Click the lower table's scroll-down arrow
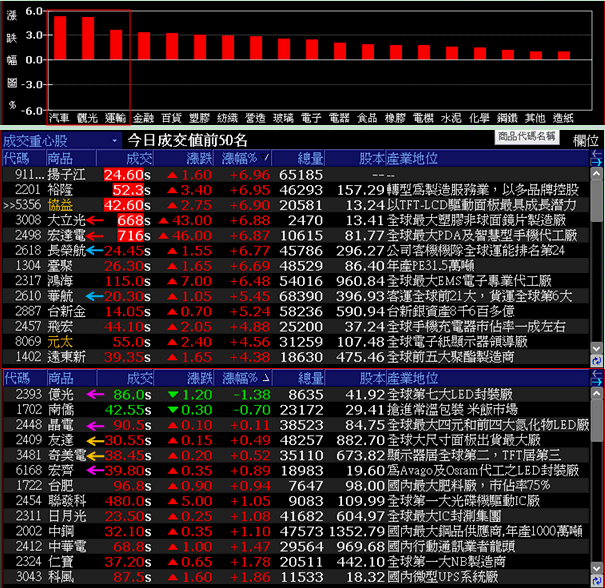The image size is (605, 588). click(597, 568)
